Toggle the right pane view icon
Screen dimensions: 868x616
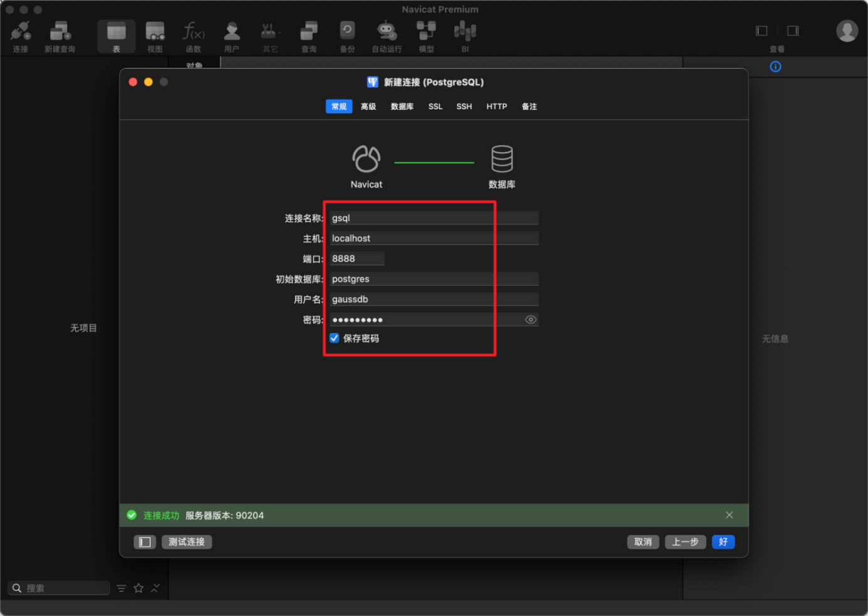coord(793,31)
